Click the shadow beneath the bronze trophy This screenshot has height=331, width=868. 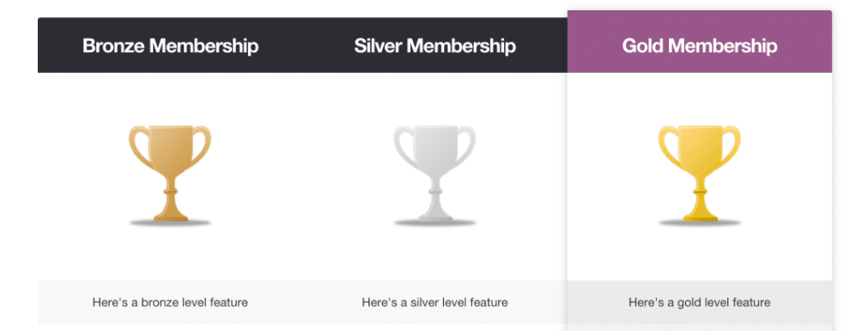pyautogui.click(x=170, y=223)
